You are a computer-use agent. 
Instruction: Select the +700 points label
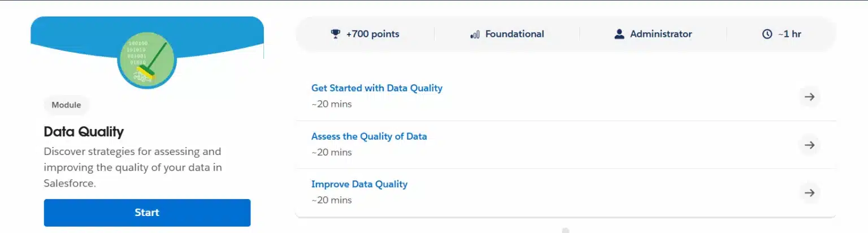tap(372, 34)
